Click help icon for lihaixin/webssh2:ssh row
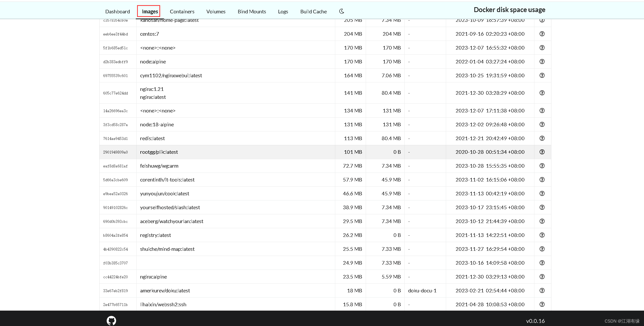Image resolution: width=644 pixels, height=326 pixels. point(542,304)
